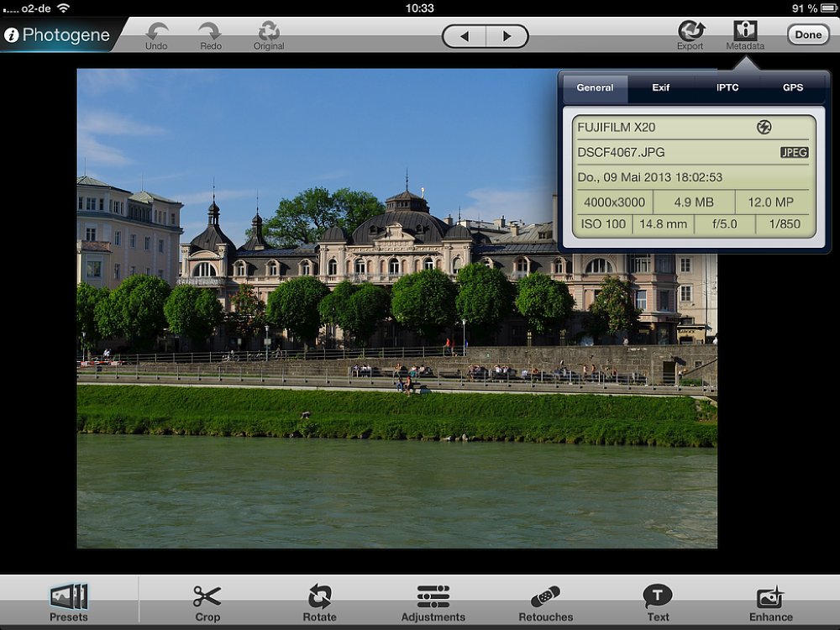Switch to the IPTC metadata tab
The image size is (840, 630).
click(727, 87)
